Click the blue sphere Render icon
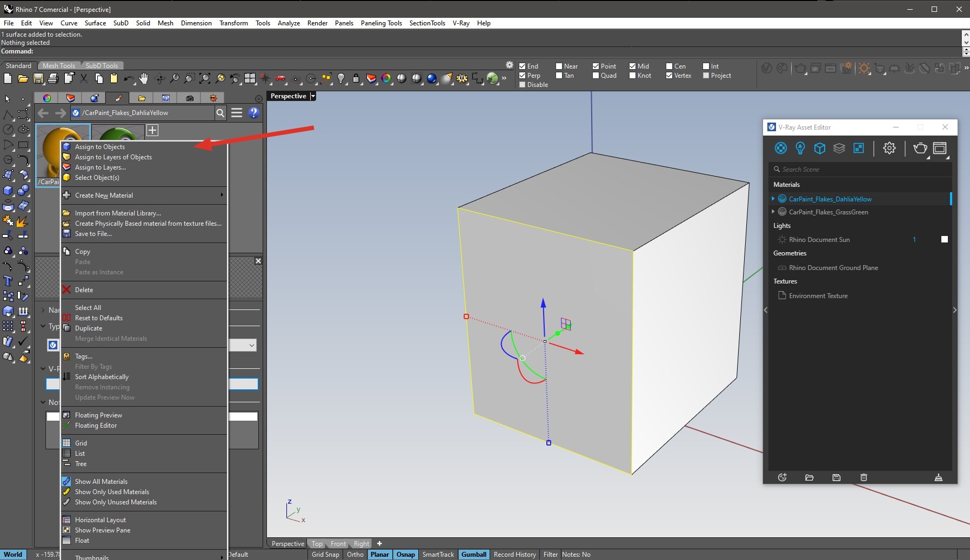Image resolution: width=970 pixels, height=560 pixels. pos(432,78)
